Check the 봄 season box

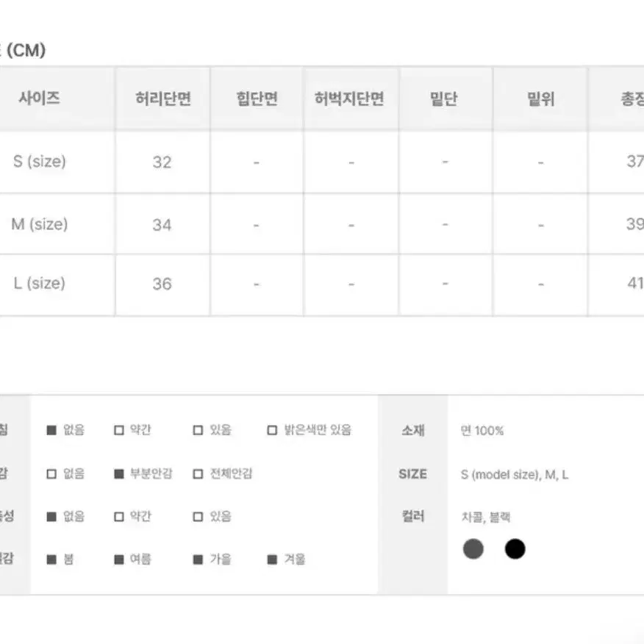coord(51,559)
